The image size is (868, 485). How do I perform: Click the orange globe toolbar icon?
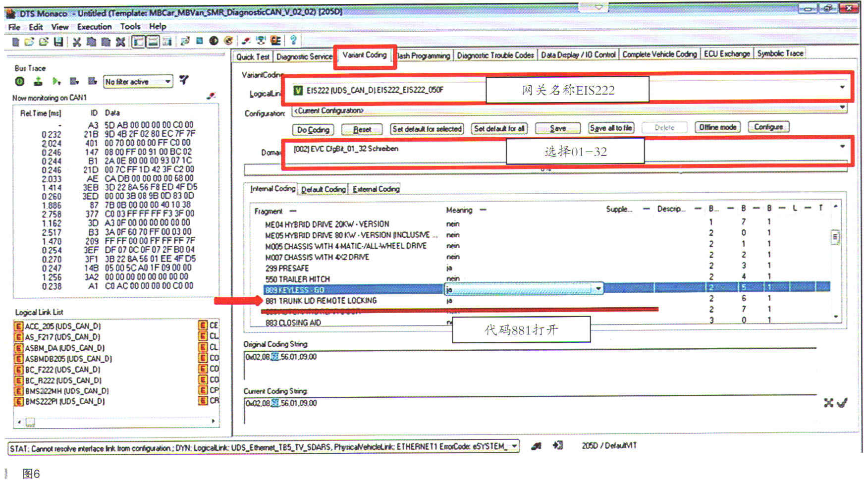pos(228,41)
